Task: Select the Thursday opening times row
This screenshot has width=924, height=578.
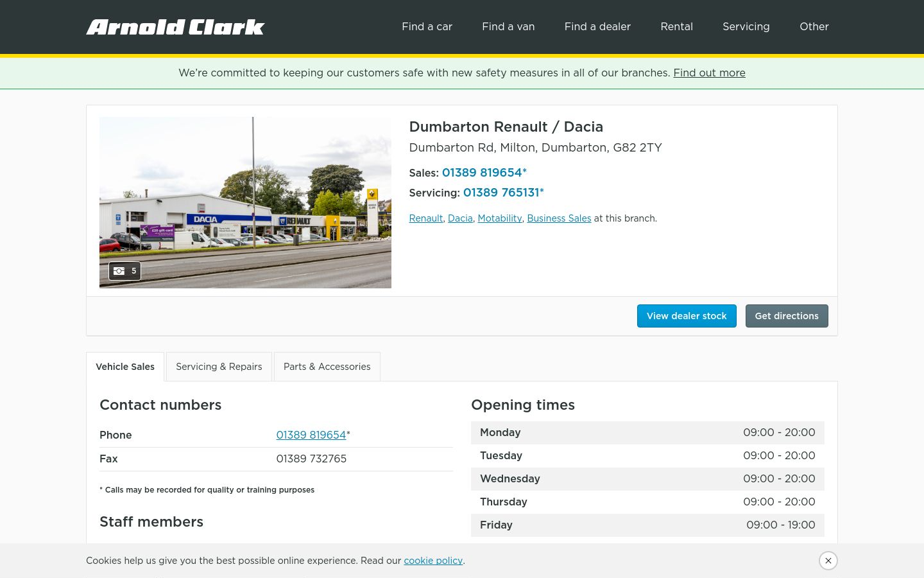Action: pyautogui.click(x=647, y=502)
